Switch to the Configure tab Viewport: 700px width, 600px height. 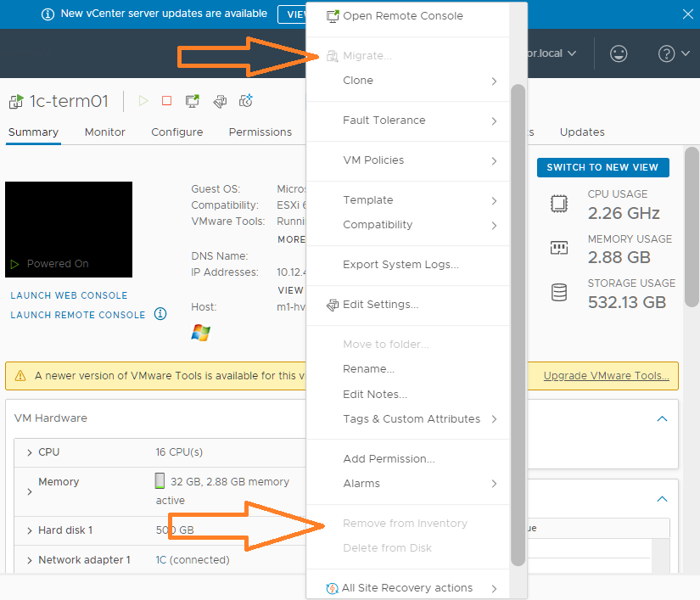tap(176, 132)
